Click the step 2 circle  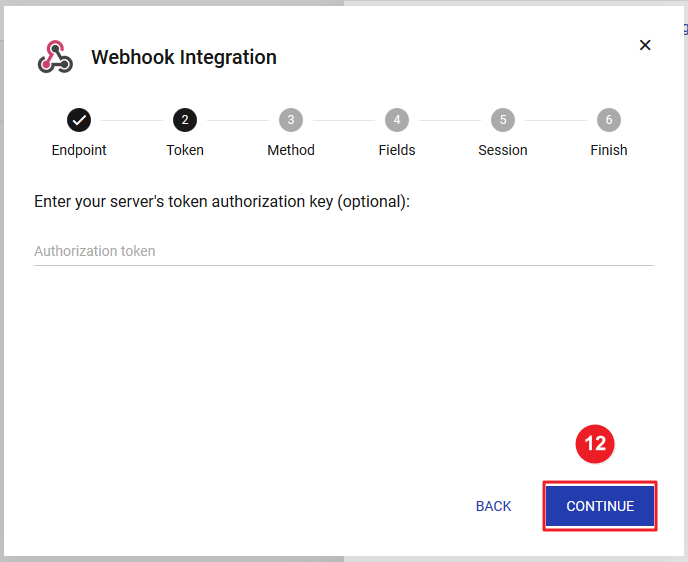pos(184,120)
